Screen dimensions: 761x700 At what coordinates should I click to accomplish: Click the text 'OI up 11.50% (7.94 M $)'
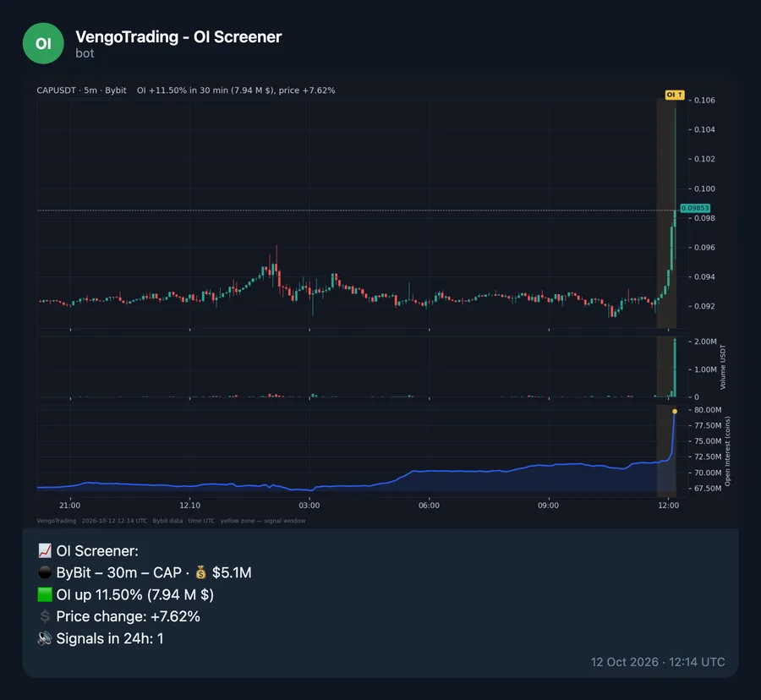pos(135,594)
